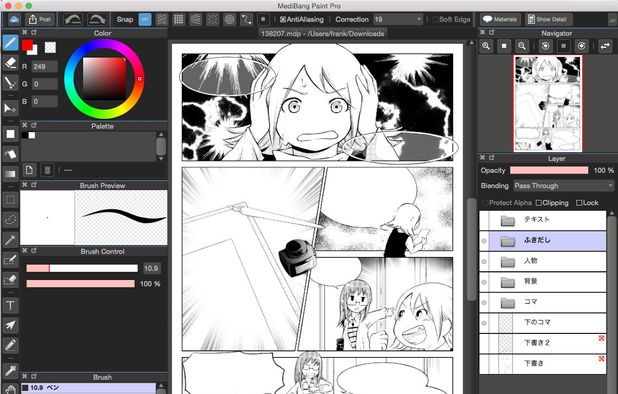Float the Color panel
Screen dimensions: 618x394
coord(34,32)
